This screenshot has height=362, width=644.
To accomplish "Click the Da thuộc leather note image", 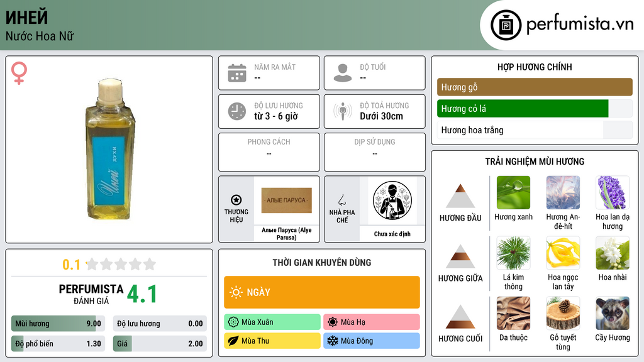I will point(513,313).
